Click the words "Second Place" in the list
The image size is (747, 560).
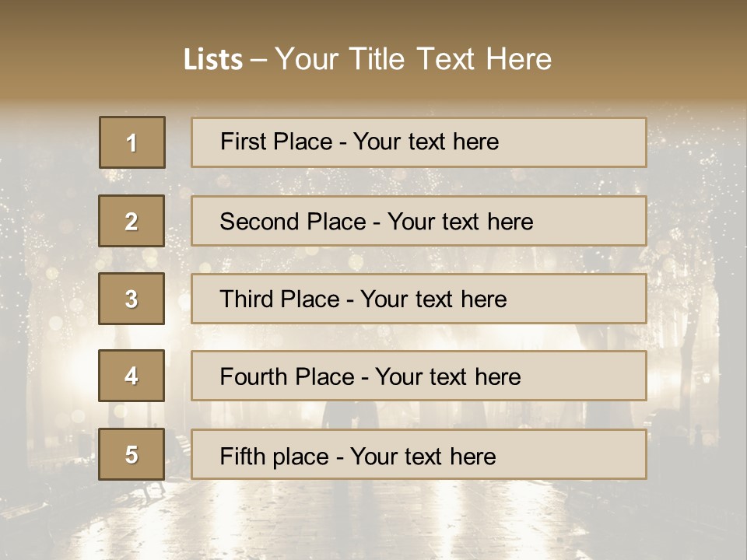coord(290,222)
